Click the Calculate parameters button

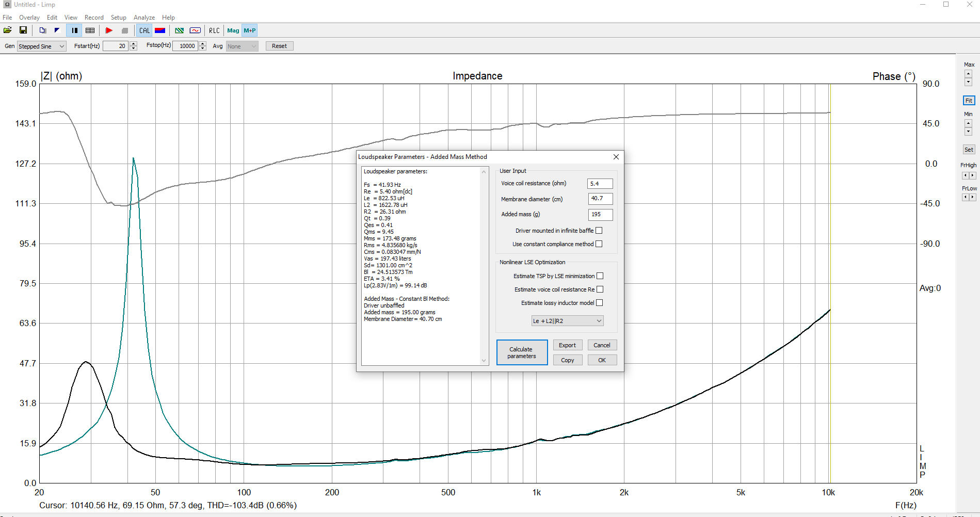522,352
